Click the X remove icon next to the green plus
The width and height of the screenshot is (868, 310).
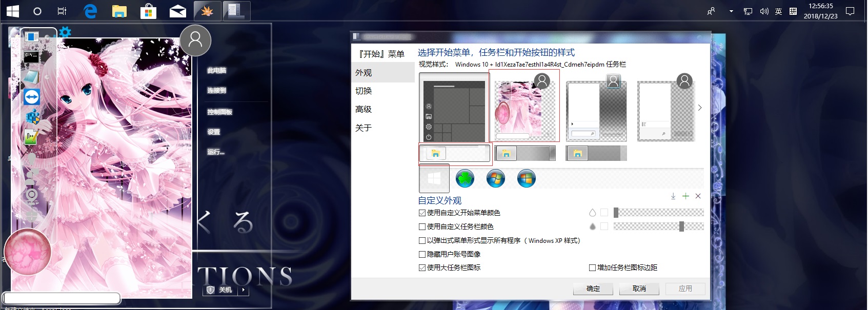coord(698,196)
